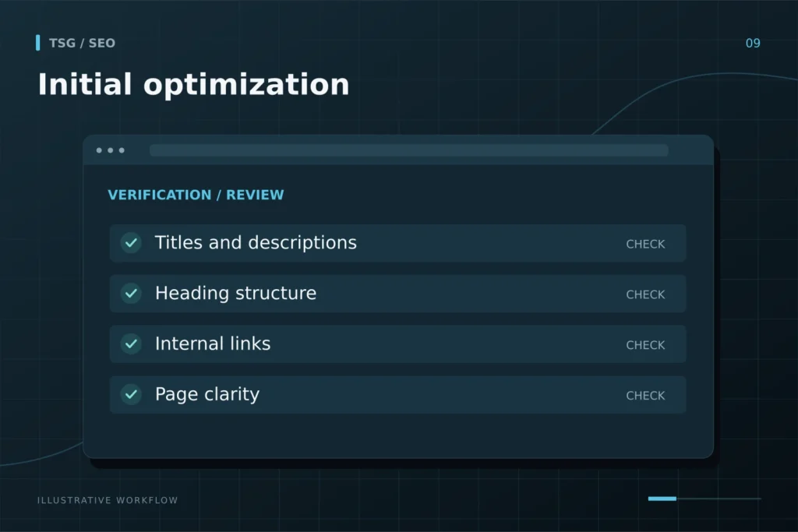
Task: Click CHECK beside Page clarity
Action: coord(645,395)
